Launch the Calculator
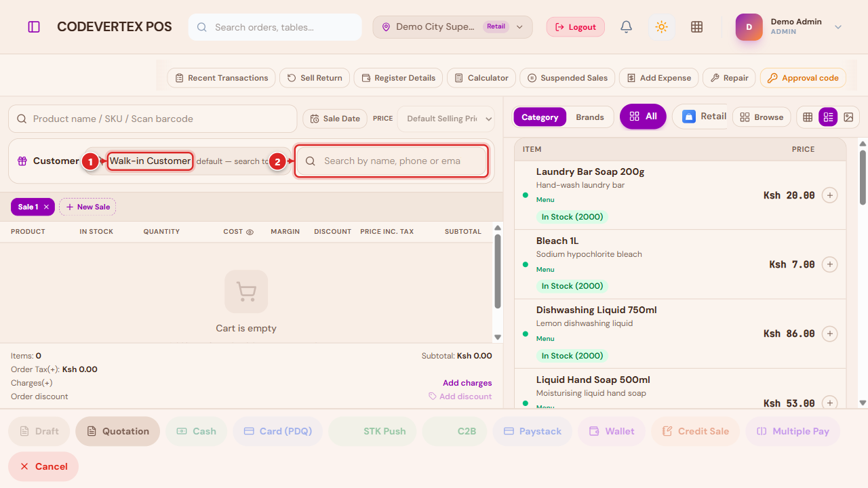 click(481, 78)
